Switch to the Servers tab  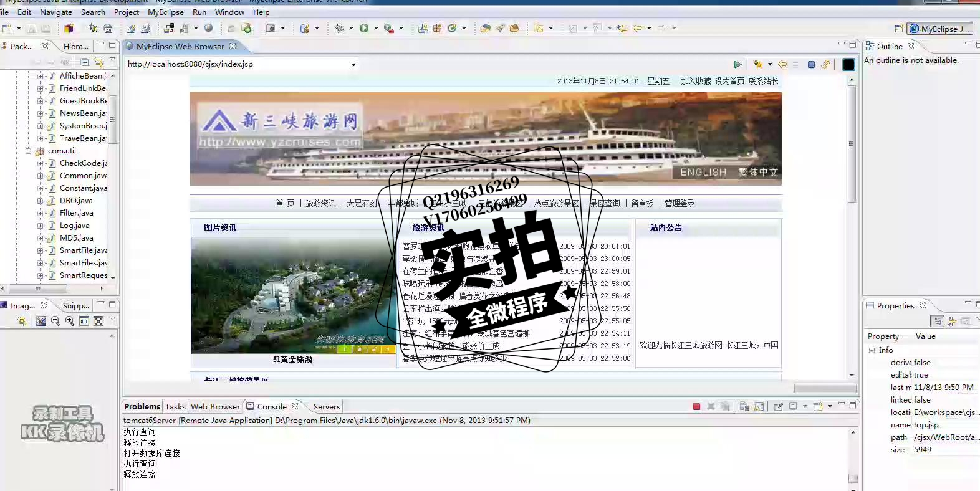click(x=327, y=406)
